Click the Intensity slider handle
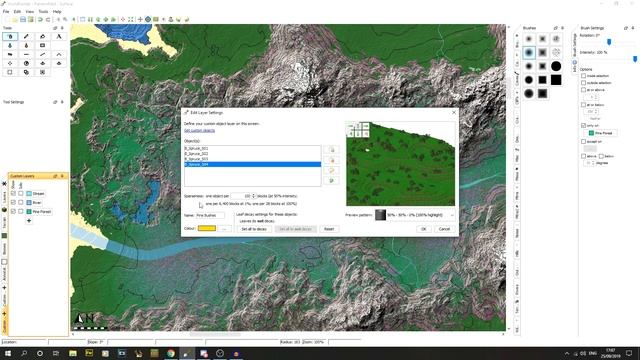 point(635,59)
